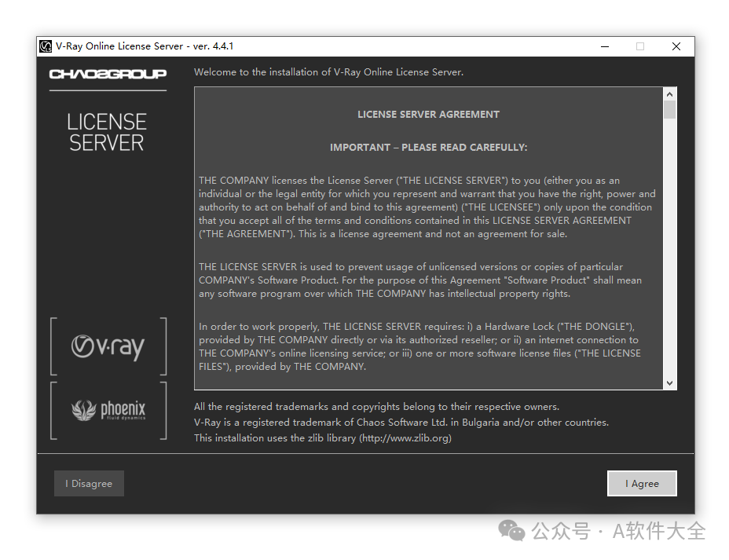Click the Chaos Group logo
The width and height of the screenshot is (729, 560).
pos(108,74)
